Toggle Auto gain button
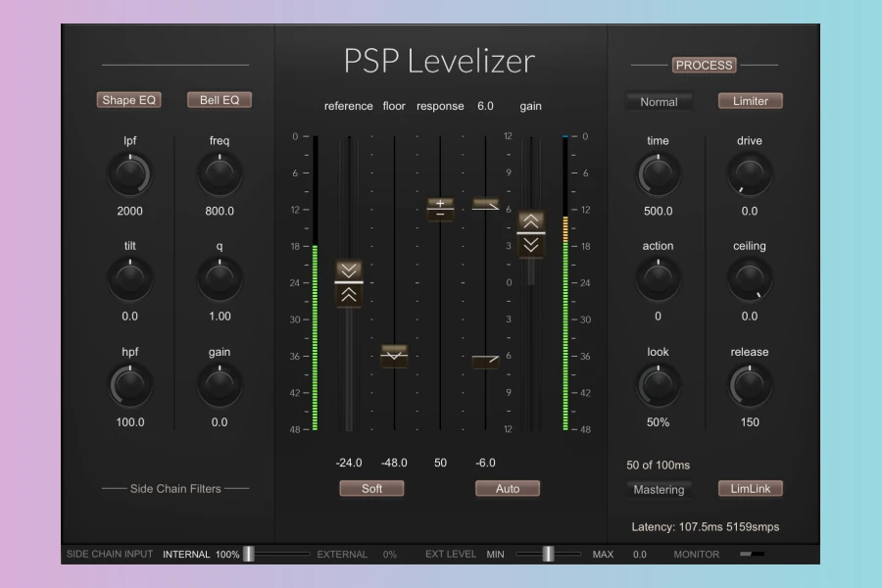 (508, 488)
